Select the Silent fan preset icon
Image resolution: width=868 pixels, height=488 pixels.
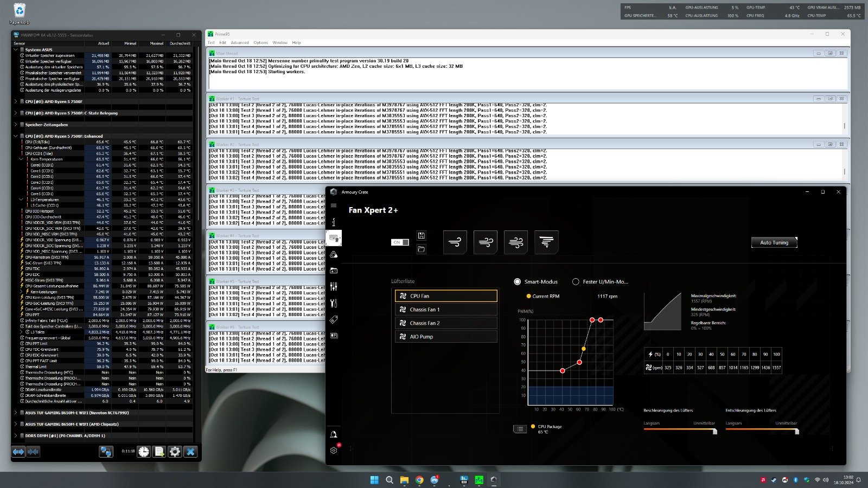point(455,242)
